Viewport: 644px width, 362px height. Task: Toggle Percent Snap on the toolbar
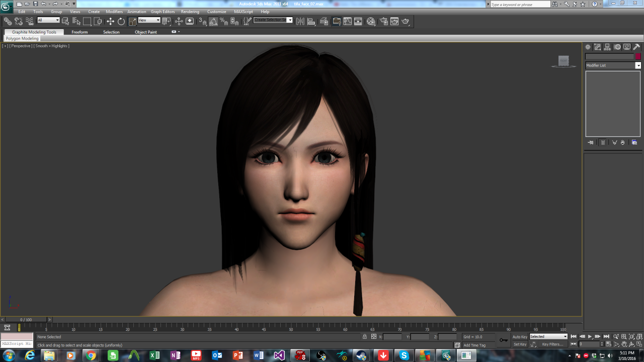tap(224, 21)
